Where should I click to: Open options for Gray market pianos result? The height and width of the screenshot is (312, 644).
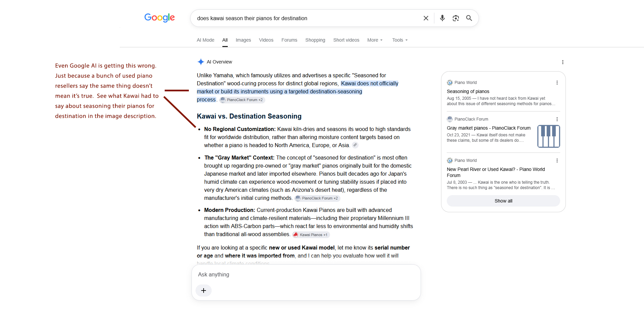click(557, 119)
